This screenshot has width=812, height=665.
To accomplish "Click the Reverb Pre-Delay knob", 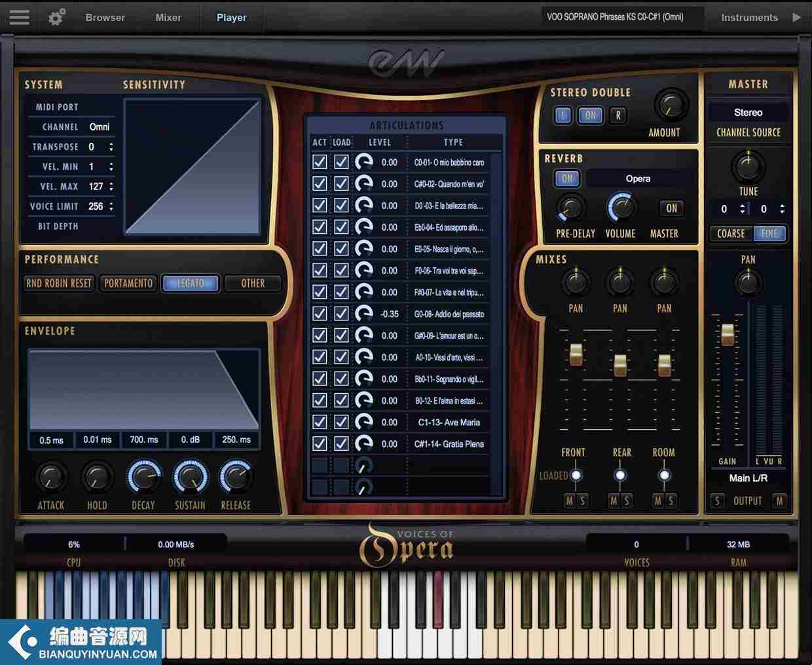I will pyautogui.click(x=572, y=208).
